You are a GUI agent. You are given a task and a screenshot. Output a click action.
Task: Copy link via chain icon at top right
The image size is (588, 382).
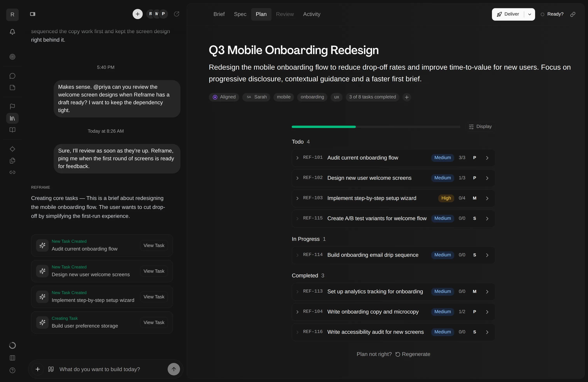[x=573, y=14]
